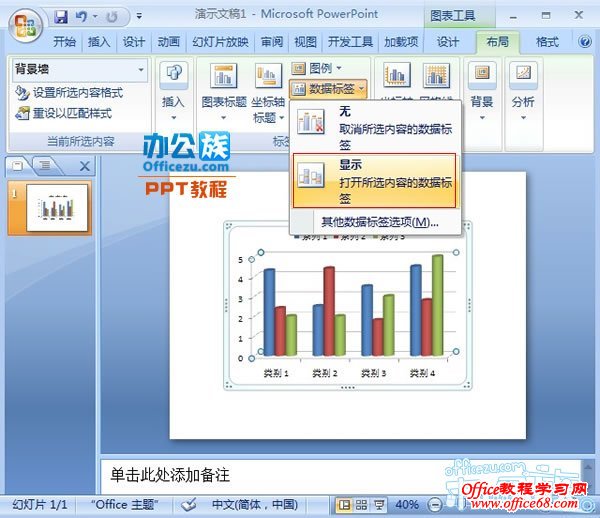Open the 背景 group button
The height and width of the screenshot is (518, 600).
coord(482,91)
